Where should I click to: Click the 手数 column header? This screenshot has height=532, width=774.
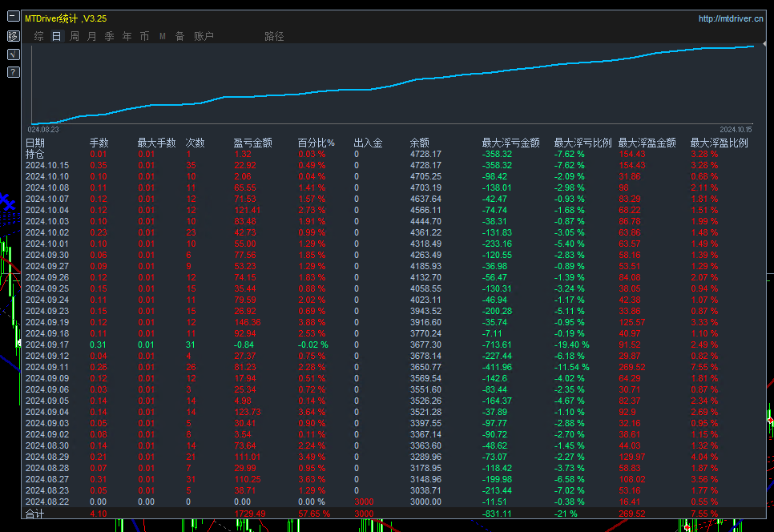click(x=99, y=143)
